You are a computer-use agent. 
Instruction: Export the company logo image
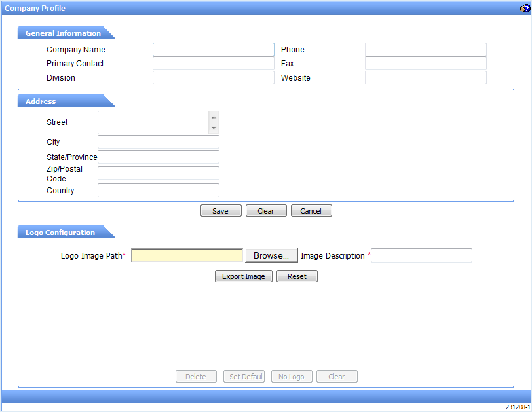(x=243, y=276)
